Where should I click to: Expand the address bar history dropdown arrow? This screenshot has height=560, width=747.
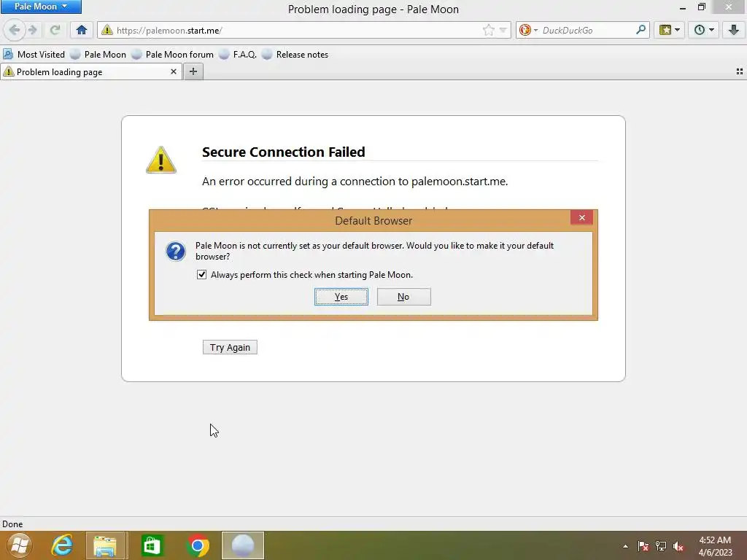503,30
